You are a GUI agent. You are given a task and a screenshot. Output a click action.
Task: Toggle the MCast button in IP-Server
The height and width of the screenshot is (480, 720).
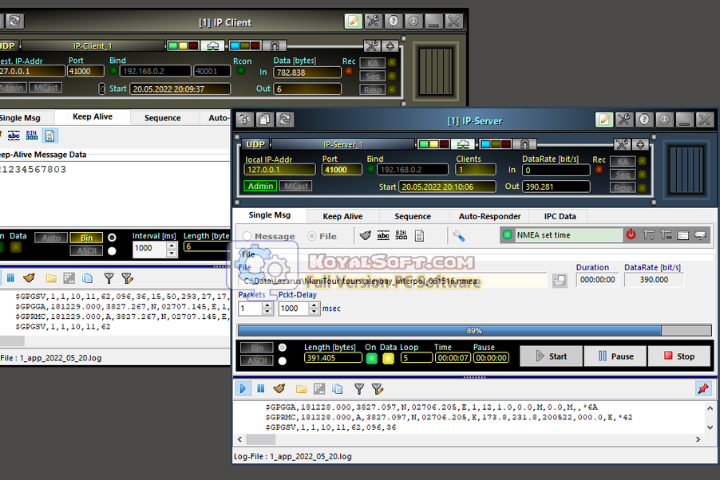[x=296, y=186]
